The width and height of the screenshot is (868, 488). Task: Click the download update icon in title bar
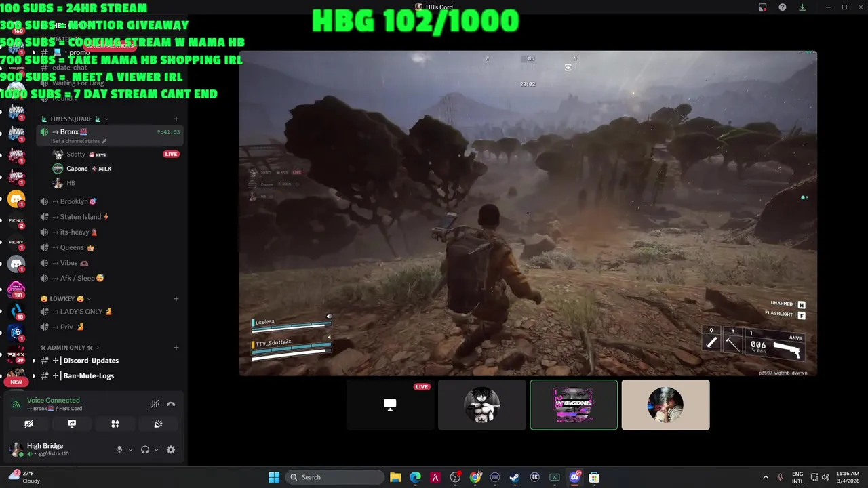802,7
